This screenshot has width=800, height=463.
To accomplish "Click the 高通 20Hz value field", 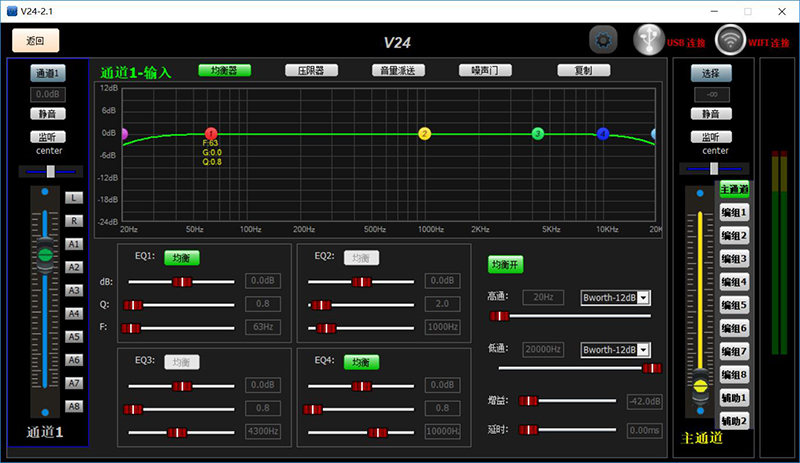I will coord(543,297).
